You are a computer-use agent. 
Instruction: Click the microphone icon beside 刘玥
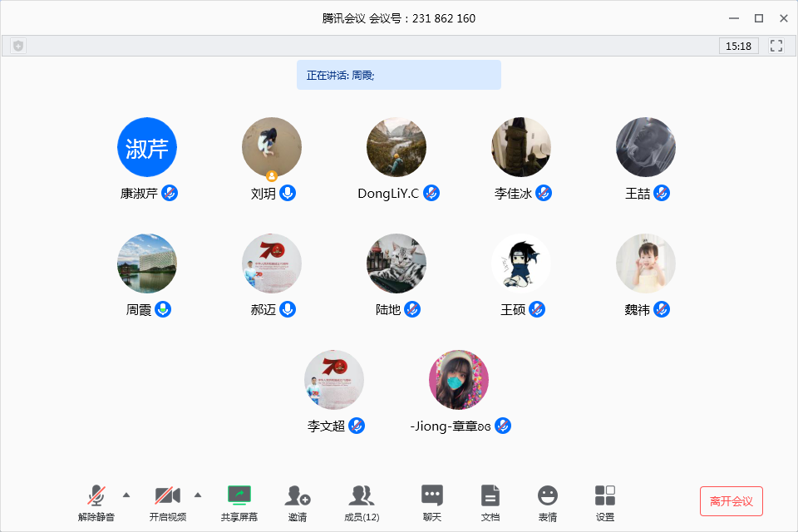(288, 193)
